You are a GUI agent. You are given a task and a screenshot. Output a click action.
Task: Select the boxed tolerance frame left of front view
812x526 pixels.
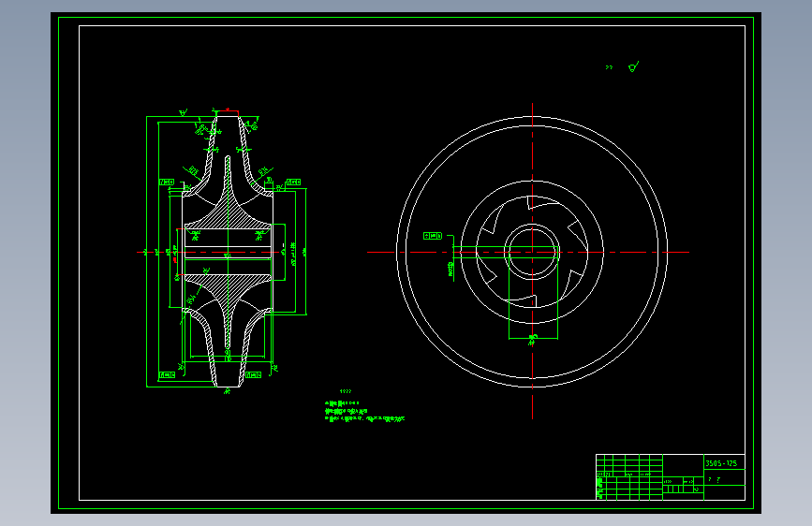(433, 236)
